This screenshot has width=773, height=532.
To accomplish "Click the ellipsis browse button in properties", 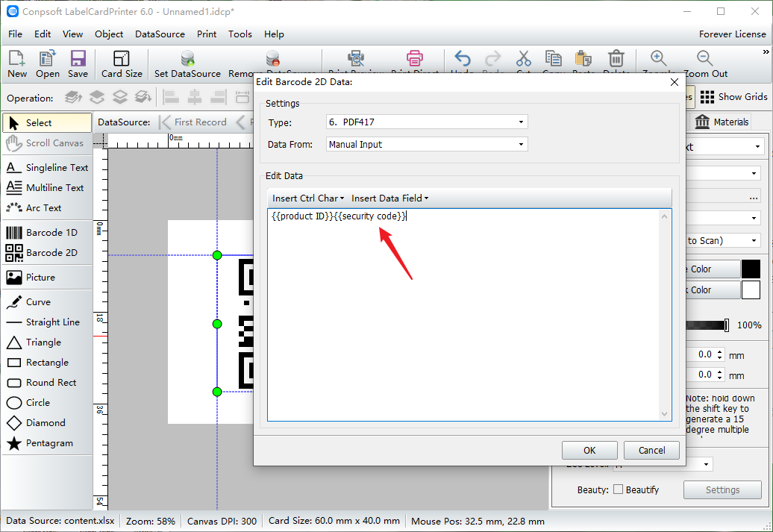I will 754,198.
